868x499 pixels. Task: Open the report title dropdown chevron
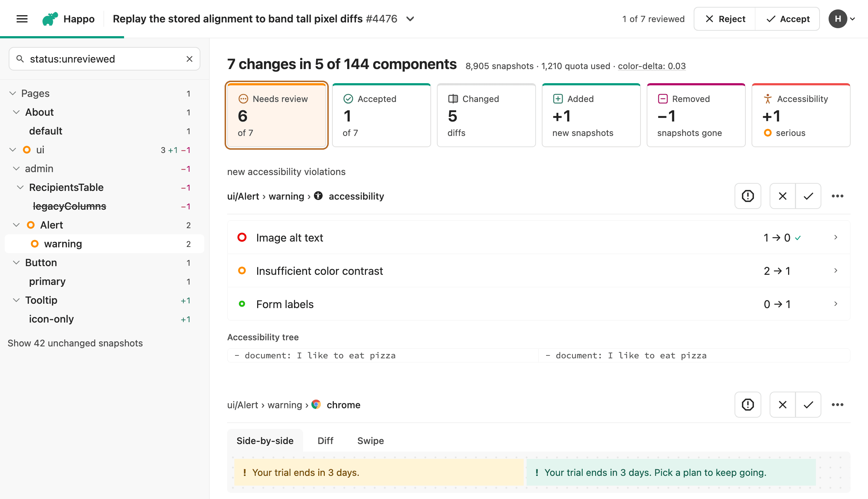coord(410,19)
